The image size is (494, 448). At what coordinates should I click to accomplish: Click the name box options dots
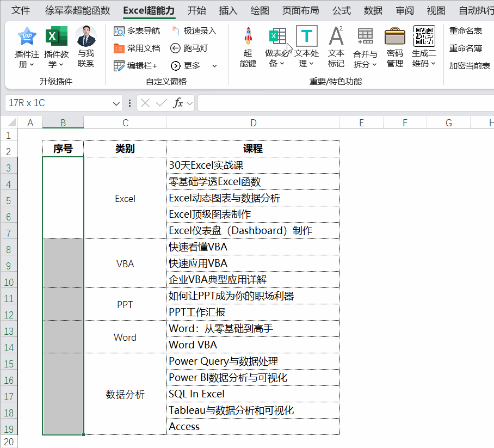point(130,103)
